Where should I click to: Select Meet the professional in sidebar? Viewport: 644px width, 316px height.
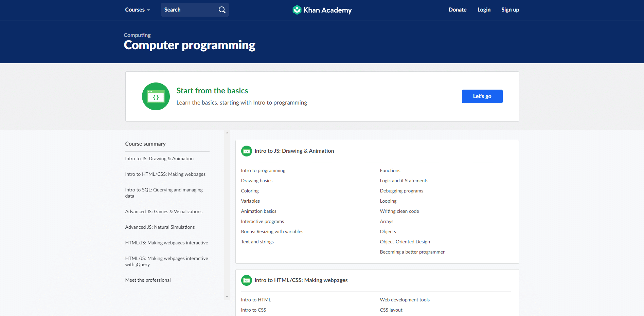pos(148,280)
